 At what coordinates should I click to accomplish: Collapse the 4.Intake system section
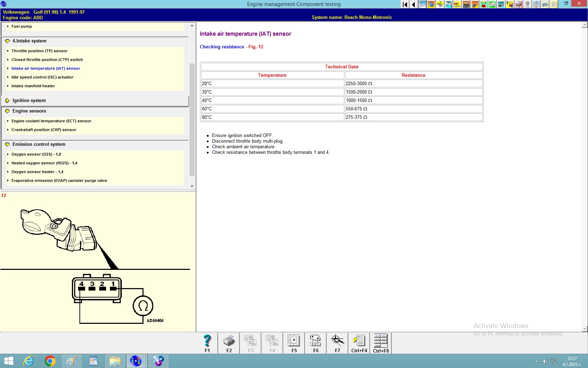(7, 41)
